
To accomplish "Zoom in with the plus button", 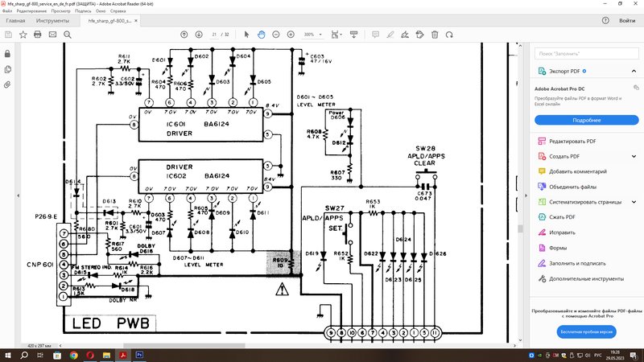I will [x=291, y=35].
